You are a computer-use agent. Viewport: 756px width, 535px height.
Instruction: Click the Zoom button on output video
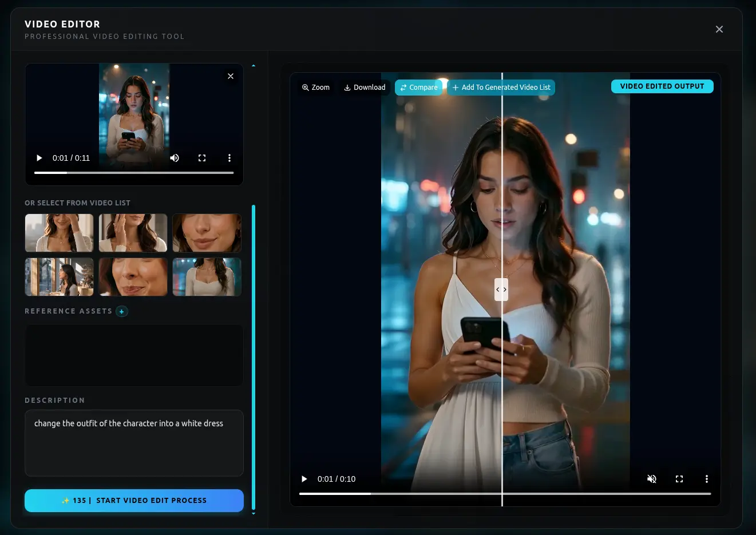tap(316, 88)
